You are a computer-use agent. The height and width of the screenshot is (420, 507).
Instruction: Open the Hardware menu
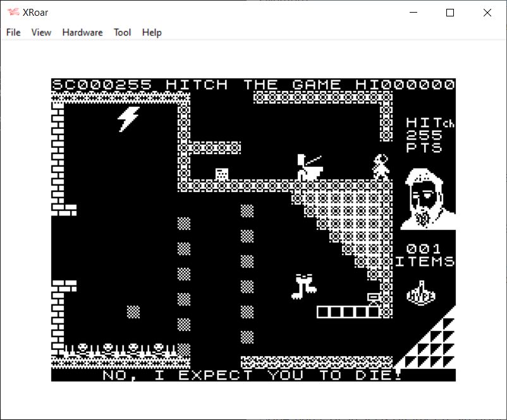point(82,32)
